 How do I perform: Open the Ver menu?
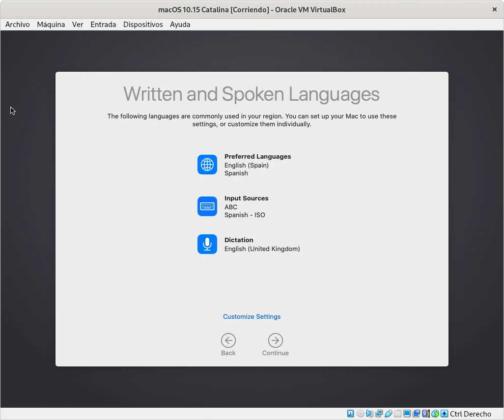pyautogui.click(x=78, y=25)
